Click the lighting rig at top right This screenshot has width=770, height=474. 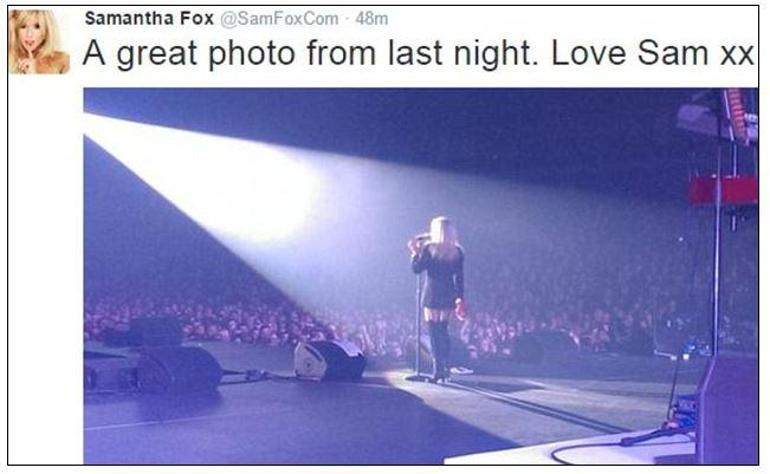click(718, 116)
